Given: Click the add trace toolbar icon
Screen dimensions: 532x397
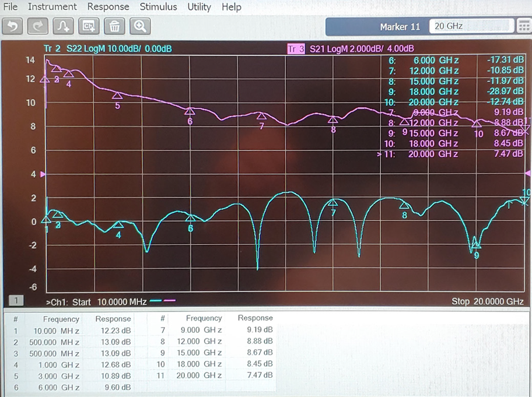Looking at the screenshot, I should point(63,26).
